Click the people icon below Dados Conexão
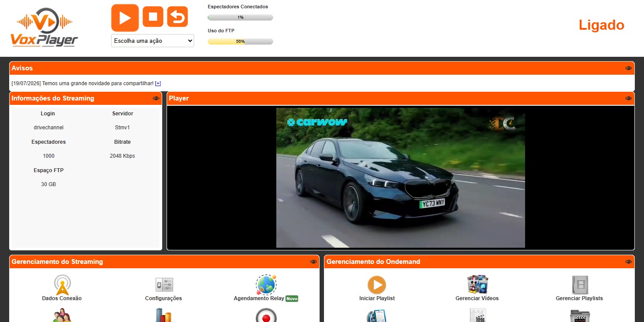The image size is (644, 322). pos(63,315)
